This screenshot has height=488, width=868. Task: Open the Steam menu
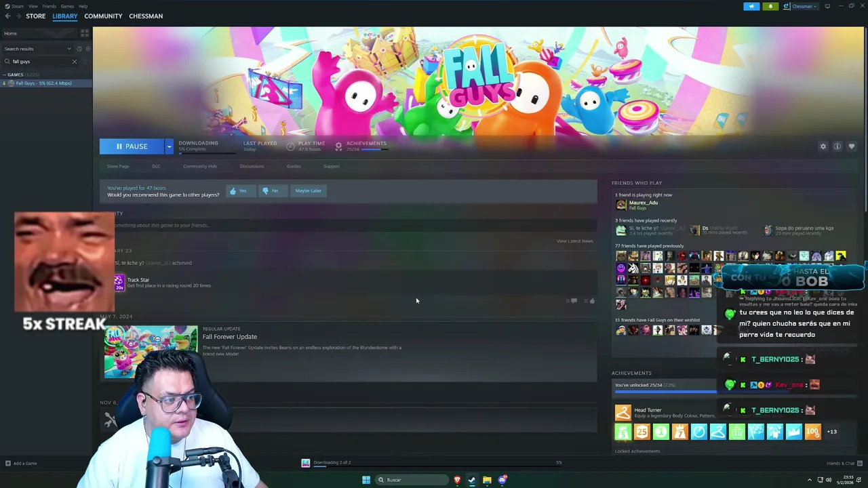pyautogui.click(x=15, y=6)
